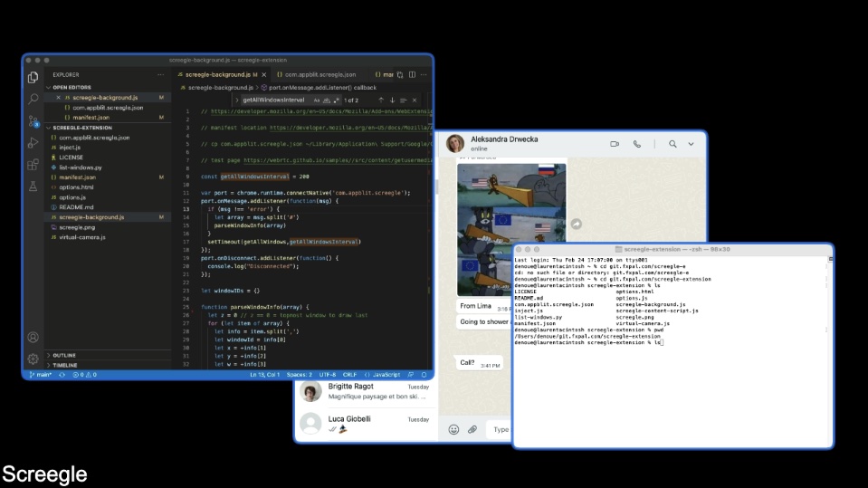The image size is (868, 488).
Task: Expand the Timeline section
Action: [64, 365]
